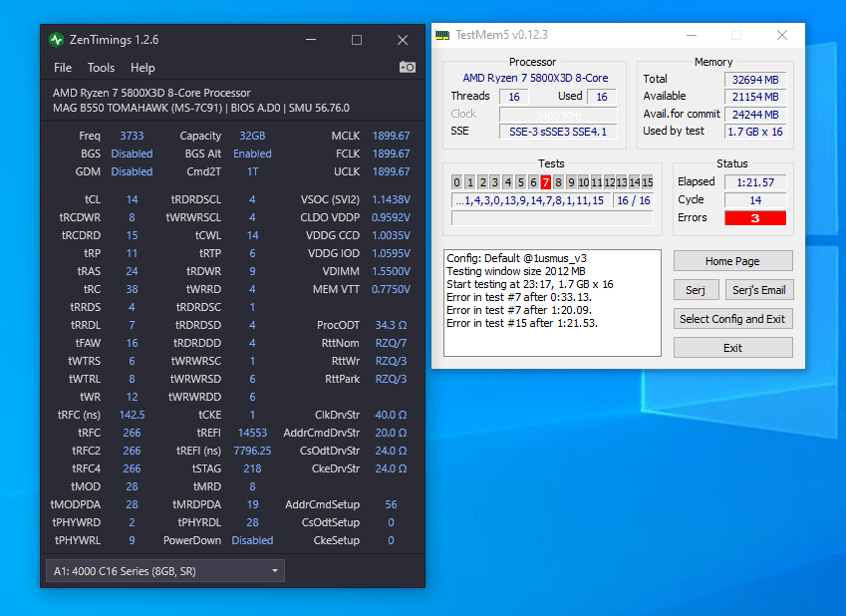Click the Used by test value field
The image size is (846, 616).
point(754,132)
